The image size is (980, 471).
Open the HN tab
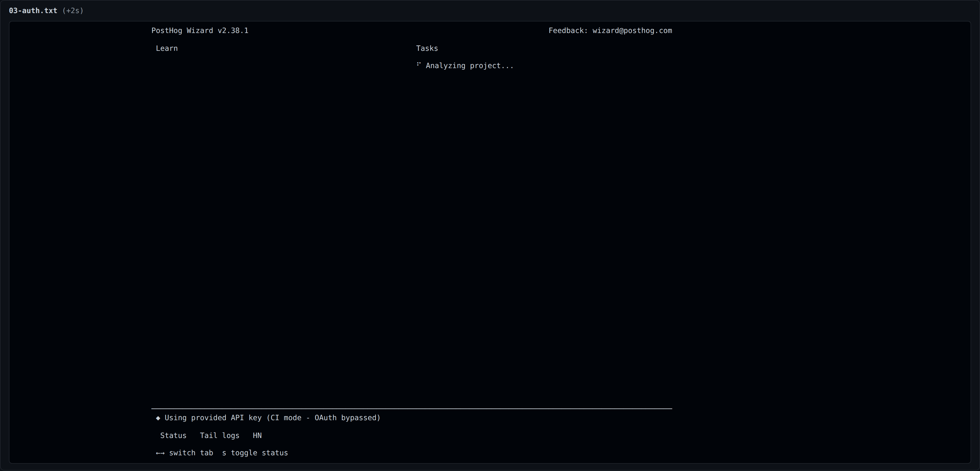(257, 435)
